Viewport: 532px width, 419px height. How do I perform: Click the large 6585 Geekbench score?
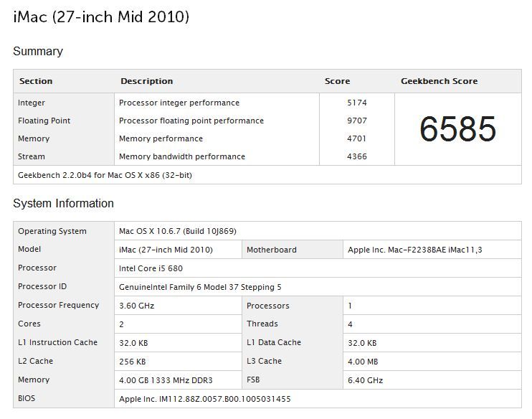457,129
